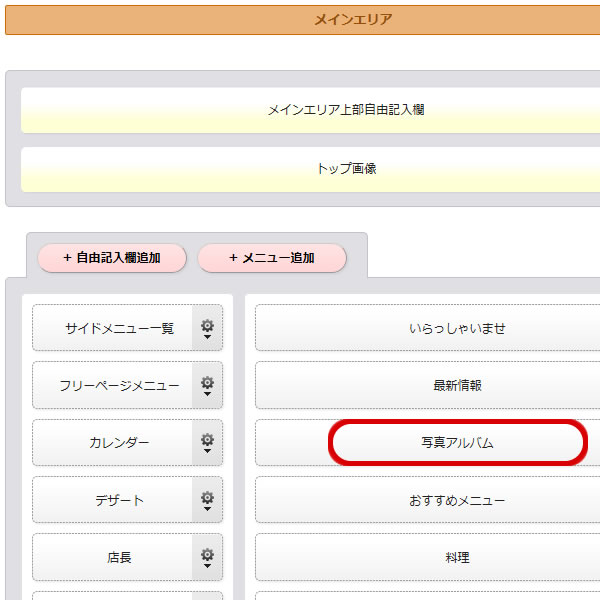
Task: Open the おすすめメニュー item
Action: [427, 500]
